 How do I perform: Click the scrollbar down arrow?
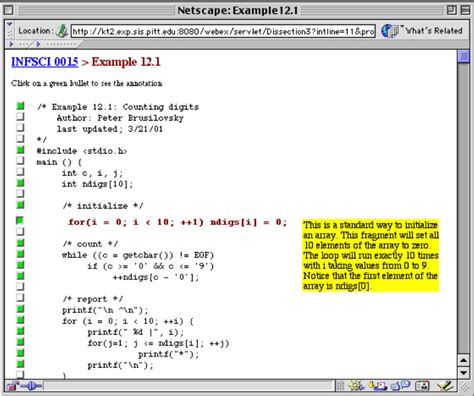pos(463,372)
